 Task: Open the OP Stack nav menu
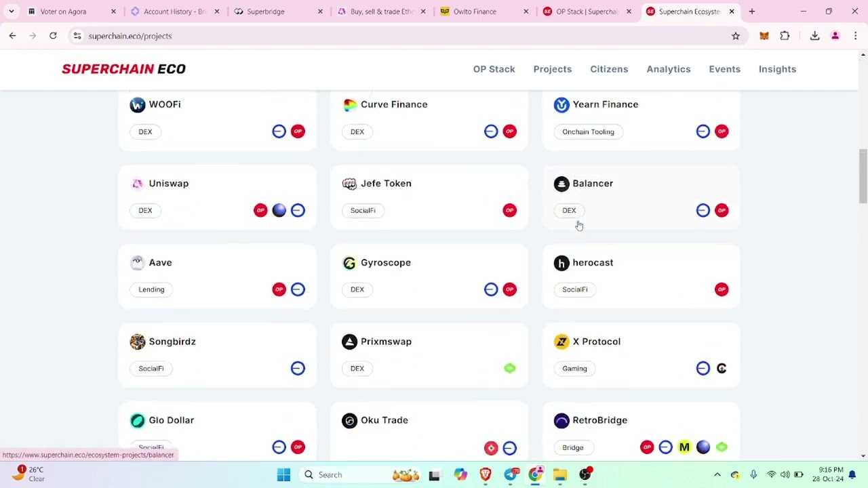[494, 69]
